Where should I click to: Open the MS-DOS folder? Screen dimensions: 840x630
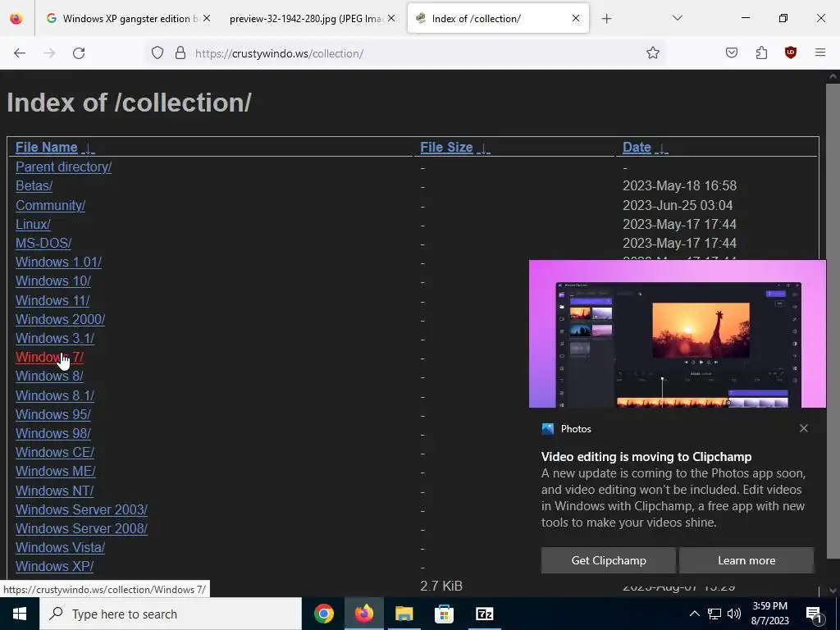coord(43,243)
